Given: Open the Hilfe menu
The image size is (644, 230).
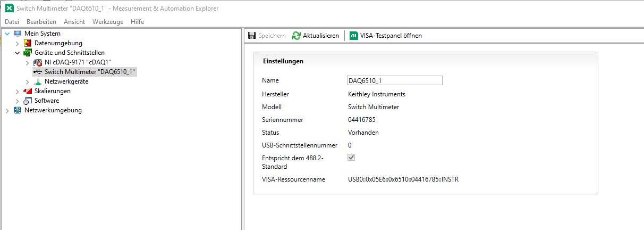Looking at the screenshot, I should (x=137, y=22).
